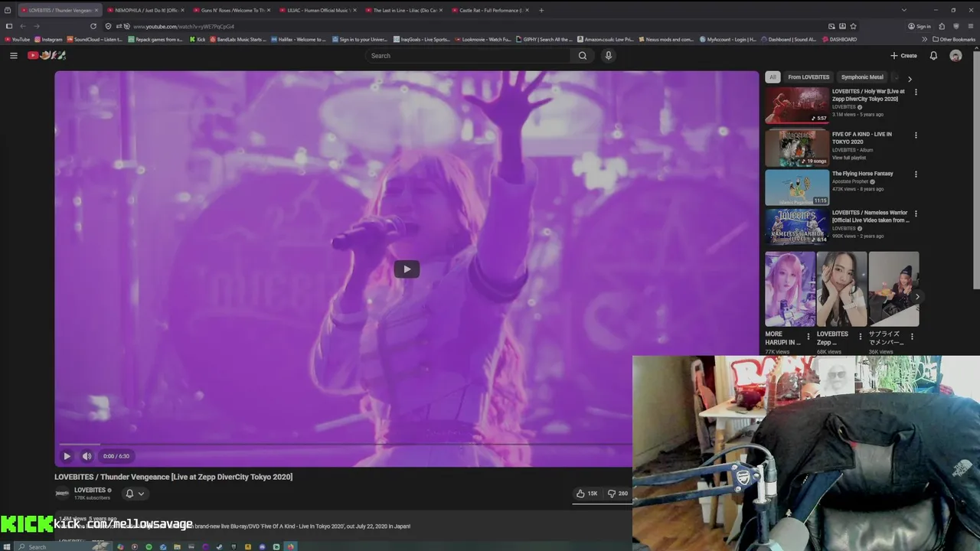Image resolution: width=980 pixels, height=551 pixels.
Task: Open a new browser tab
Action: tap(541, 10)
